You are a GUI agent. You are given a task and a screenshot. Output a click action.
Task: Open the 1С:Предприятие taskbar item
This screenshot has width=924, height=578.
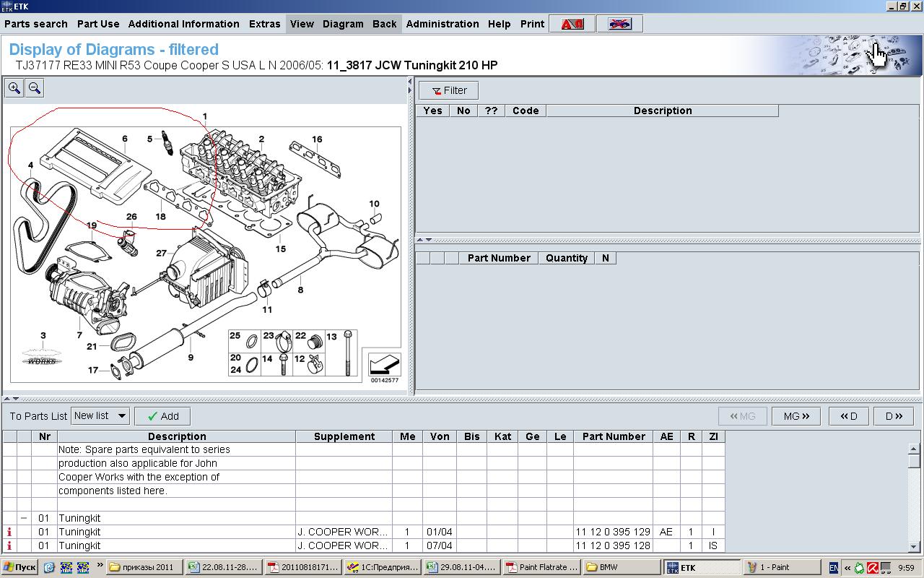pyautogui.click(x=383, y=567)
